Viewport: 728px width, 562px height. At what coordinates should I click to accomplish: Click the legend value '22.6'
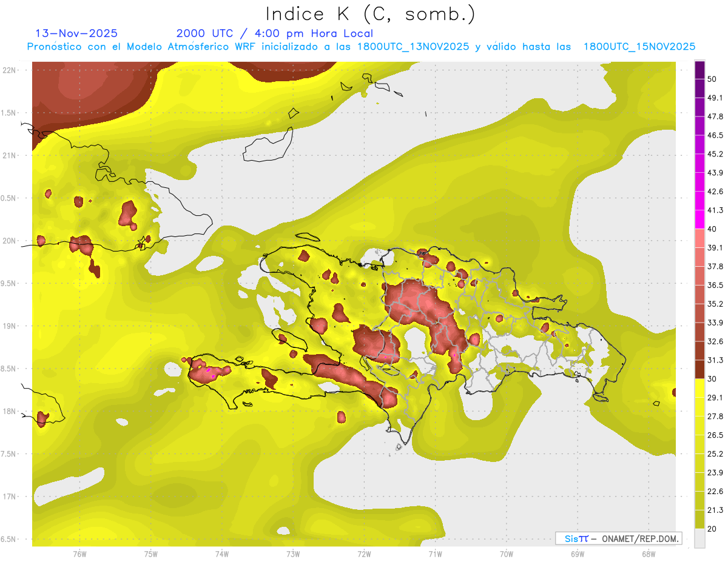pos(715,492)
